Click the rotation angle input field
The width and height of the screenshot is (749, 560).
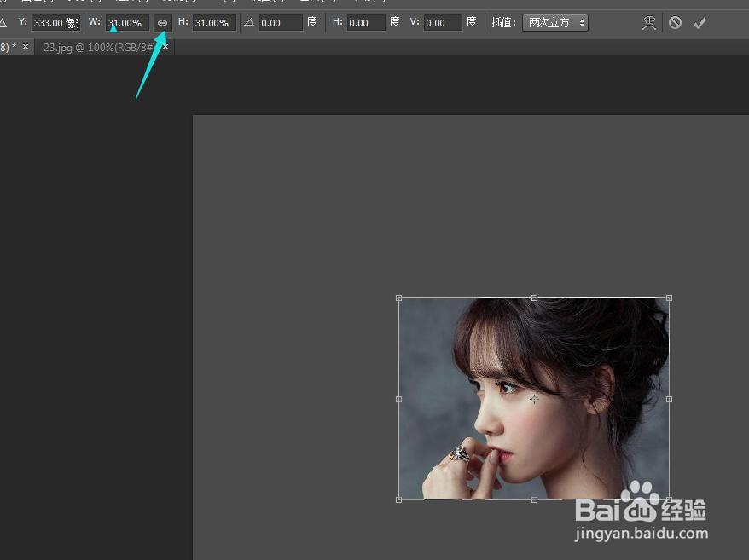pyautogui.click(x=281, y=23)
